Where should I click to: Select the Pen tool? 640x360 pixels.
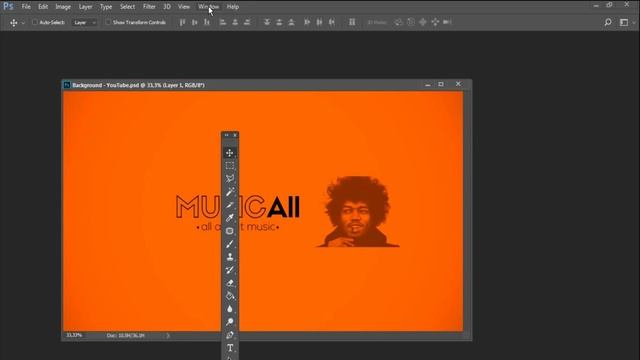coord(229,335)
